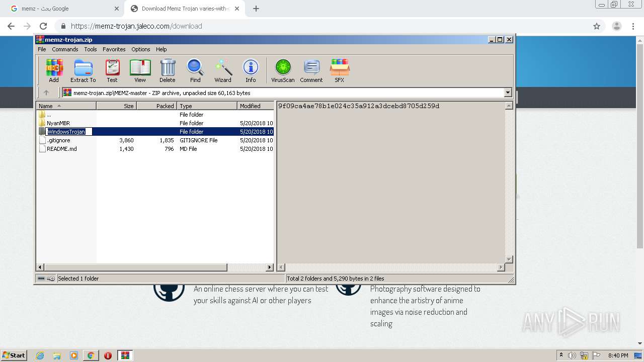The height and width of the screenshot is (362, 644).
Task: Click the Add archive toolbar icon
Action: pos(54,70)
